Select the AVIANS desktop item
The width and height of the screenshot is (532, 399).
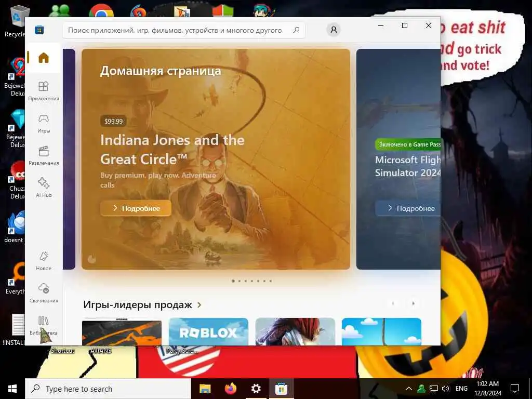click(x=101, y=351)
